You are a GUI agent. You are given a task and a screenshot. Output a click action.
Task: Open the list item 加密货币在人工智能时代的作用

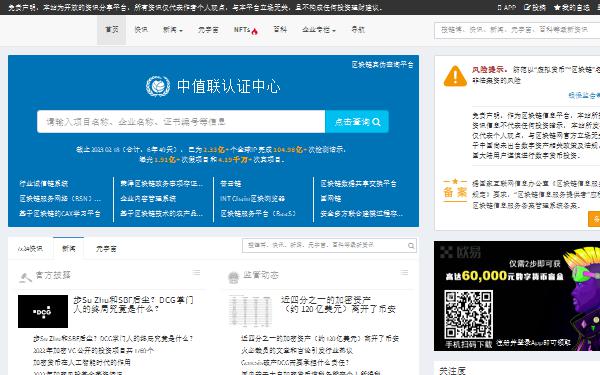tap(82, 362)
